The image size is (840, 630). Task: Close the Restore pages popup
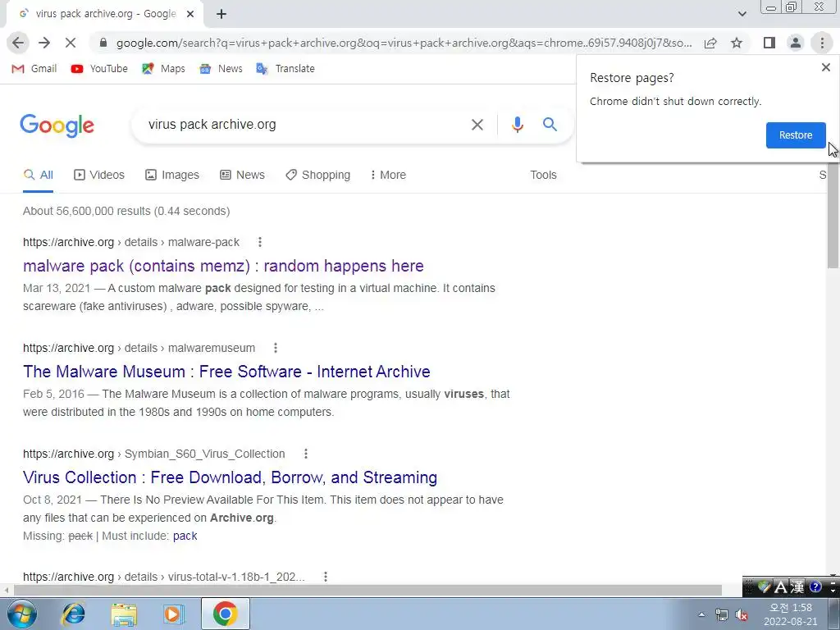(825, 67)
